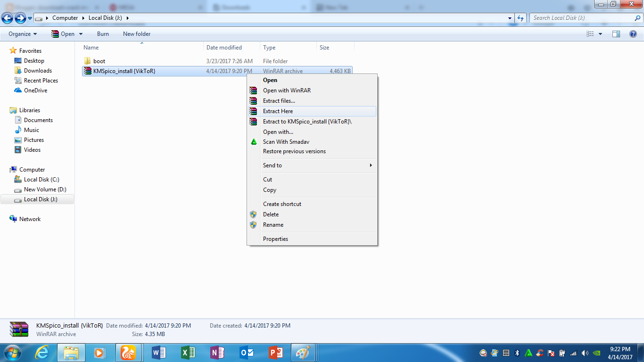Image resolution: width=644 pixels, height=362 pixels.
Task: Select Local Disk (C:) in the navigation pane
Action: (41, 180)
